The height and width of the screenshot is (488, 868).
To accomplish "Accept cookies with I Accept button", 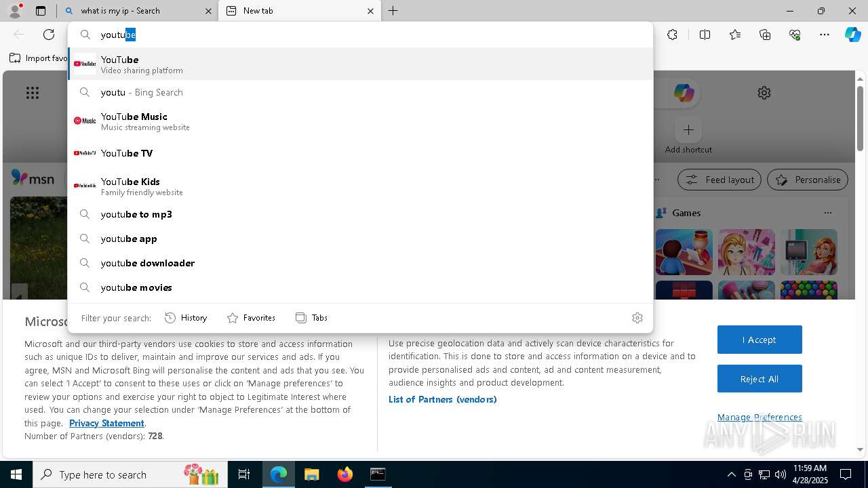I will click(x=759, y=340).
